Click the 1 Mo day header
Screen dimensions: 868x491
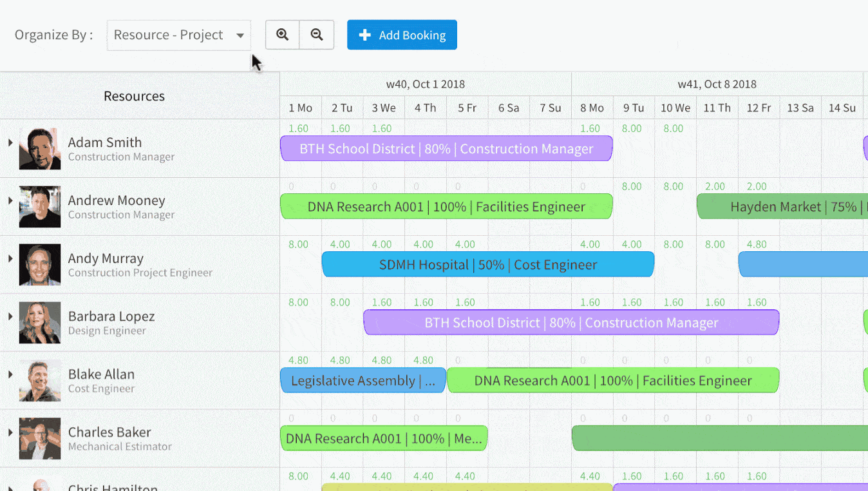pyautogui.click(x=301, y=108)
